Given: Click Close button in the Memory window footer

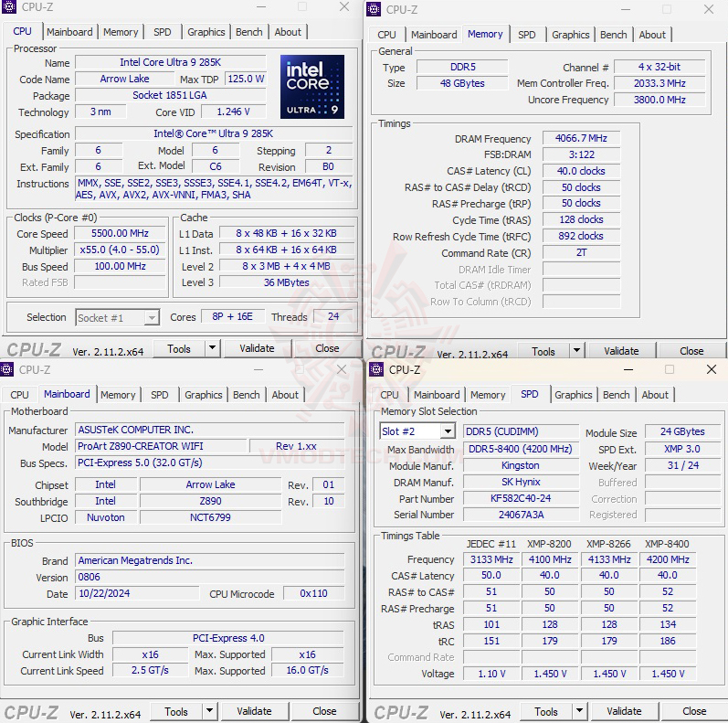Looking at the screenshot, I should [x=691, y=351].
